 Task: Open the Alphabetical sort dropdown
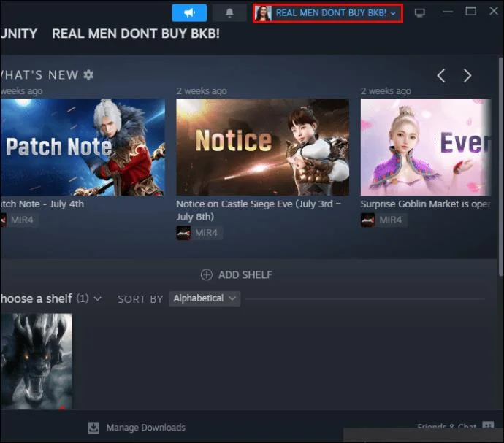point(205,298)
